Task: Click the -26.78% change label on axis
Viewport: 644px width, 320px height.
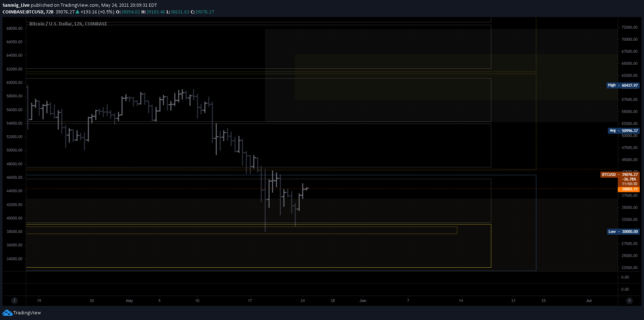Action: tap(629, 179)
